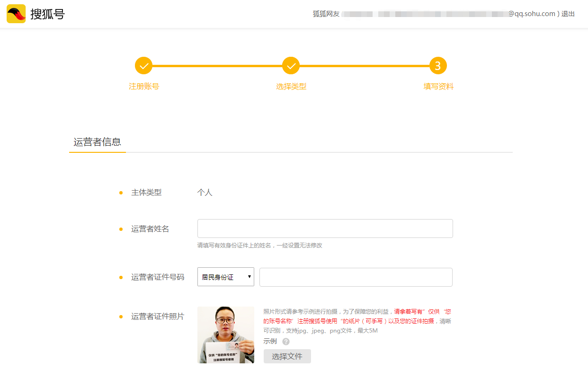Click the 运营者姓名 name input field
The height and width of the screenshot is (378, 588).
(x=325, y=228)
